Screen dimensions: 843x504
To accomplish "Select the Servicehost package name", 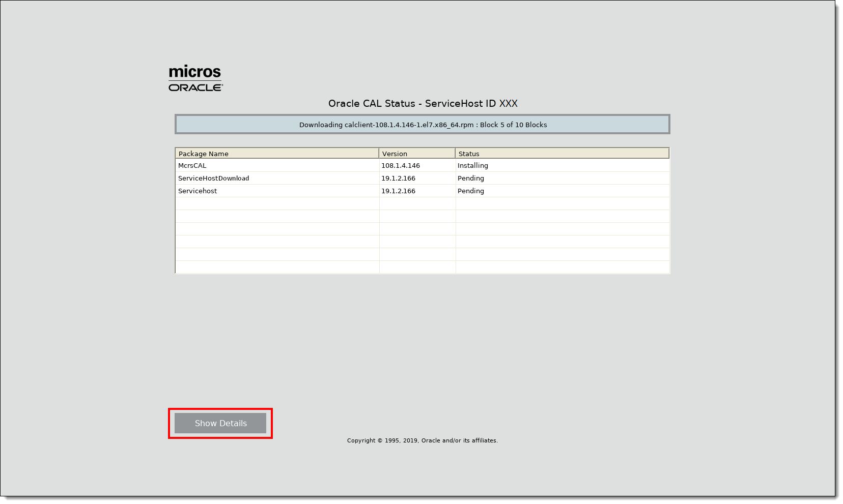I will pos(198,191).
